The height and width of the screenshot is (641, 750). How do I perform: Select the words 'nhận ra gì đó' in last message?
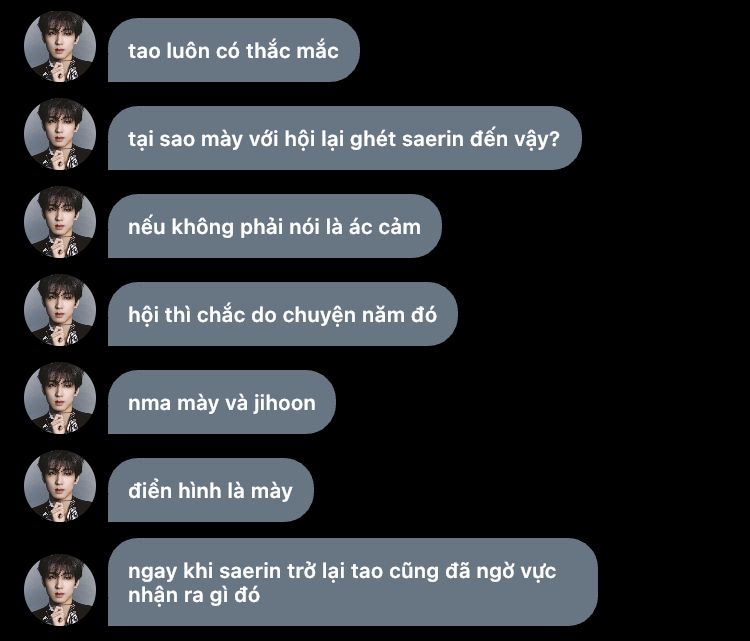tap(194, 596)
